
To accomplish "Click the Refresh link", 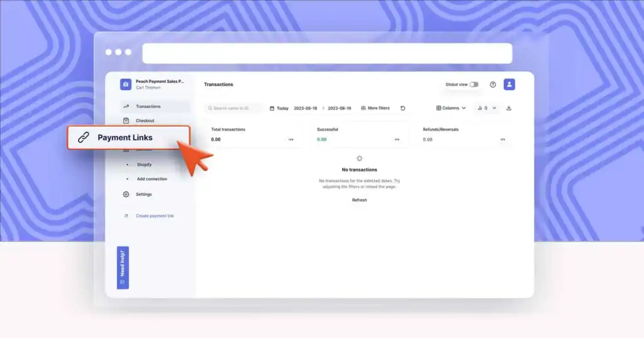I will pyautogui.click(x=359, y=200).
